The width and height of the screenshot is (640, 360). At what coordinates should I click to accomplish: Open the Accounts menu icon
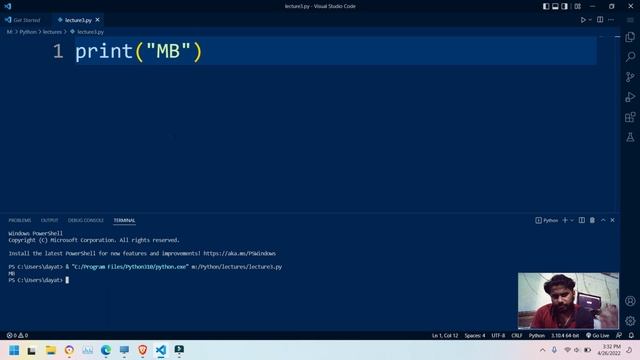pyautogui.click(x=630, y=301)
